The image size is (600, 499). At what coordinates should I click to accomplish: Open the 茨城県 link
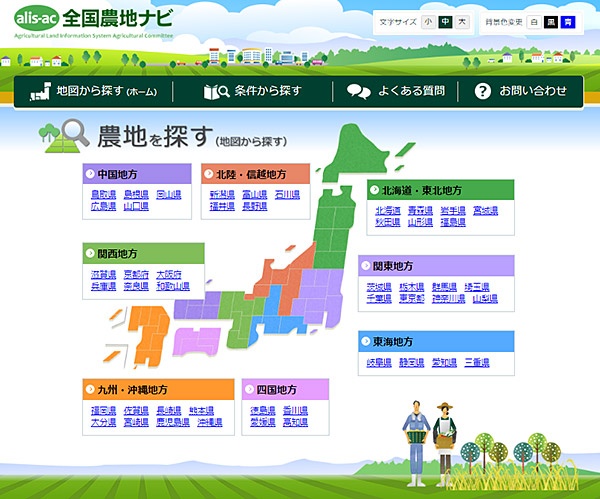(379, 287)
